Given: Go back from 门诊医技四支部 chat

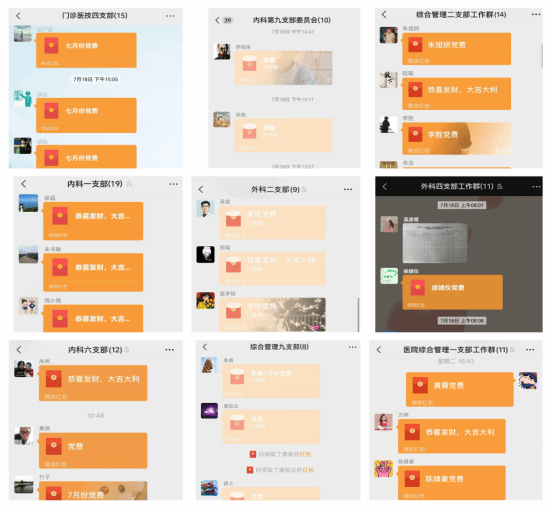Looking at the screenshot, I should 18,16.
